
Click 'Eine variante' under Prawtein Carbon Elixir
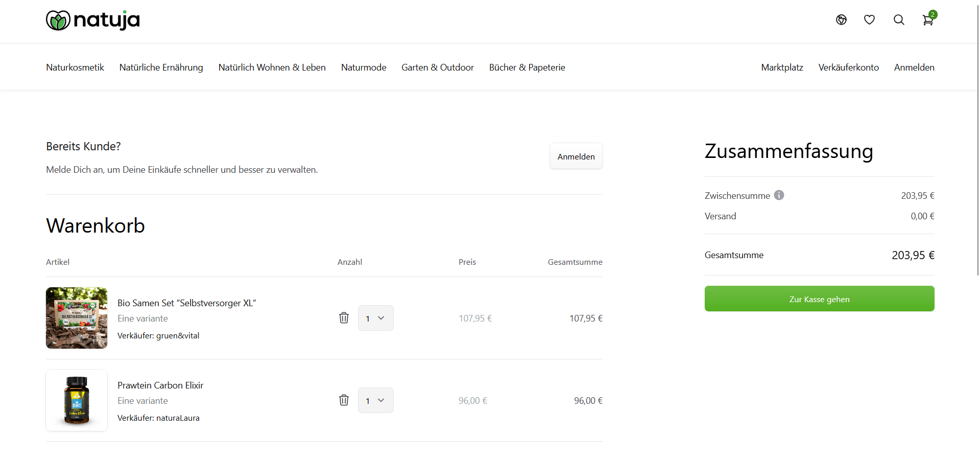click(142, 401)
